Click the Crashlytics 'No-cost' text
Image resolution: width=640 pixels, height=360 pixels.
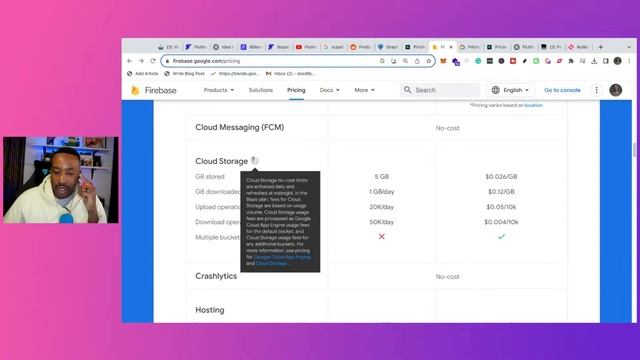pyautogui.click(x=447, y=277)
